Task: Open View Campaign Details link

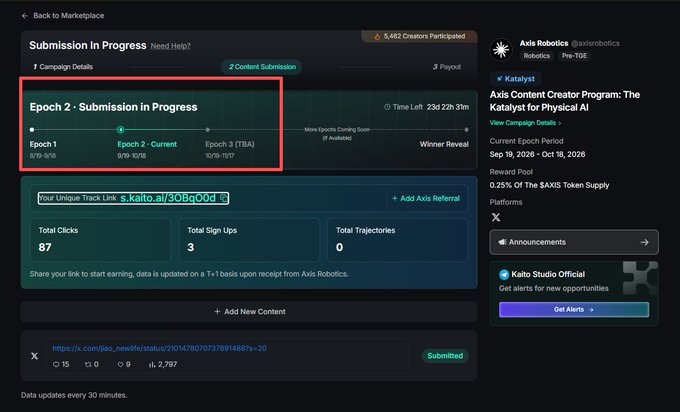Action: (x=525, y=123)
